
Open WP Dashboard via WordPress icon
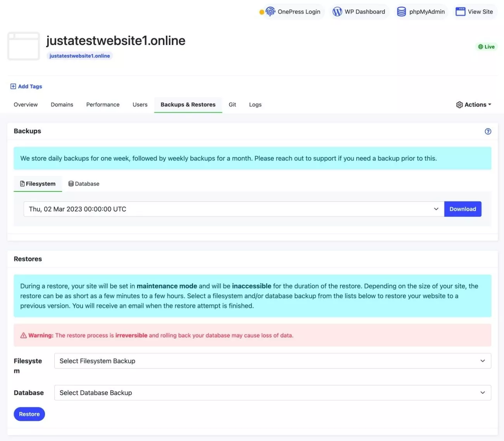pos(337,12)
